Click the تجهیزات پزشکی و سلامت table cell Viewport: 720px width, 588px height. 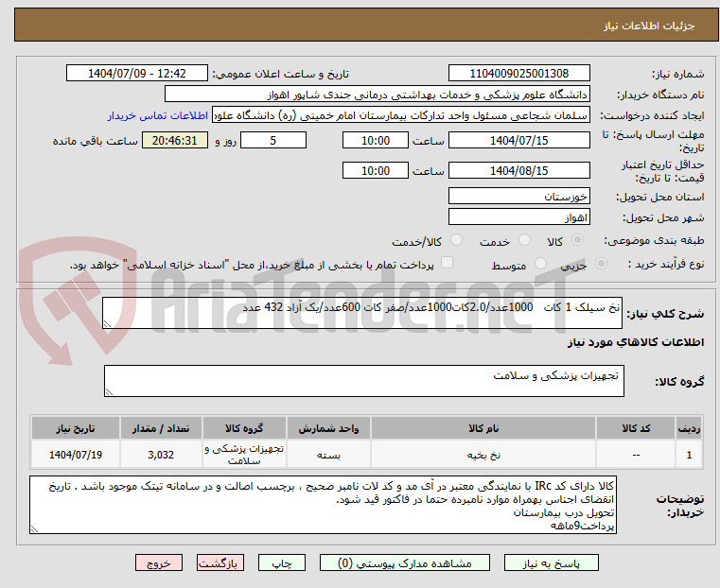244,455
